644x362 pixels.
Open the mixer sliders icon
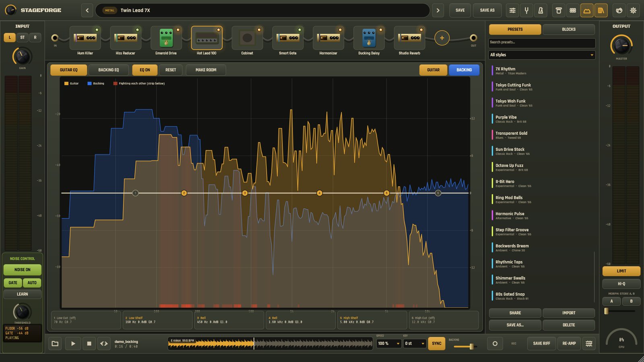(x=512, y=10)
